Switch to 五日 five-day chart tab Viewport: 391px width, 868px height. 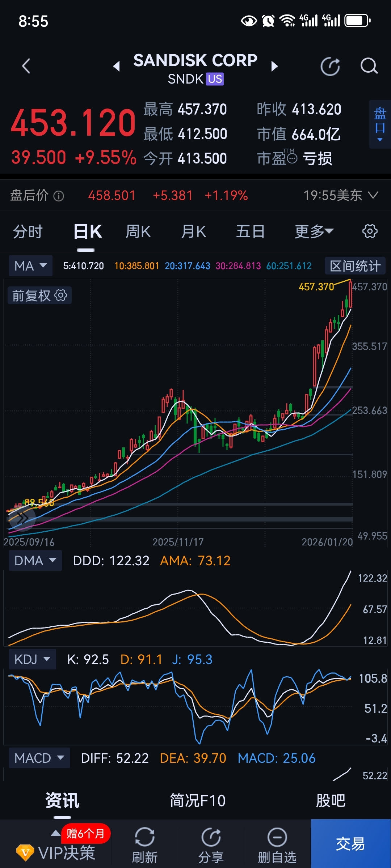point(250,231)
